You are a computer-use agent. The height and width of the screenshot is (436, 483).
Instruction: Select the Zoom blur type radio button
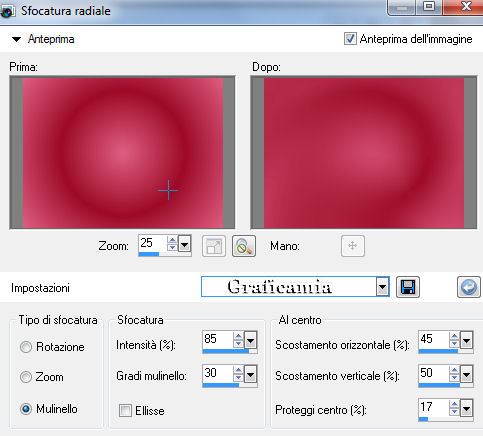(x=26, y=377)
